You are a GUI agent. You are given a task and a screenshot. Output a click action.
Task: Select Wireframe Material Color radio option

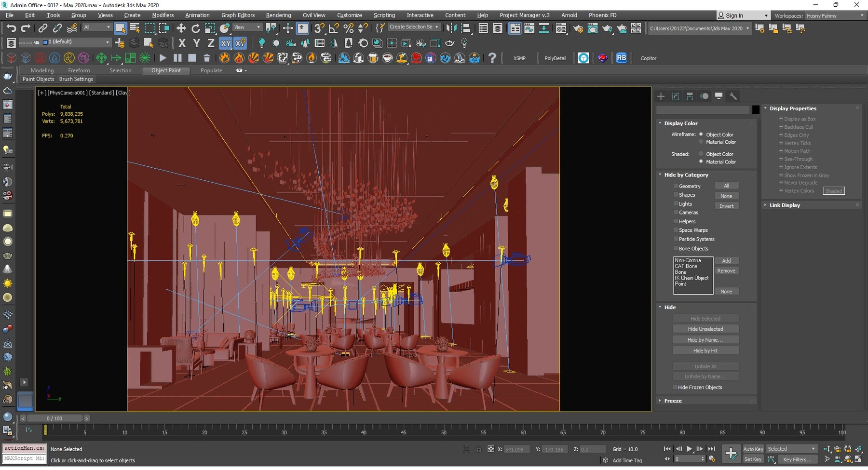(701, 142)
